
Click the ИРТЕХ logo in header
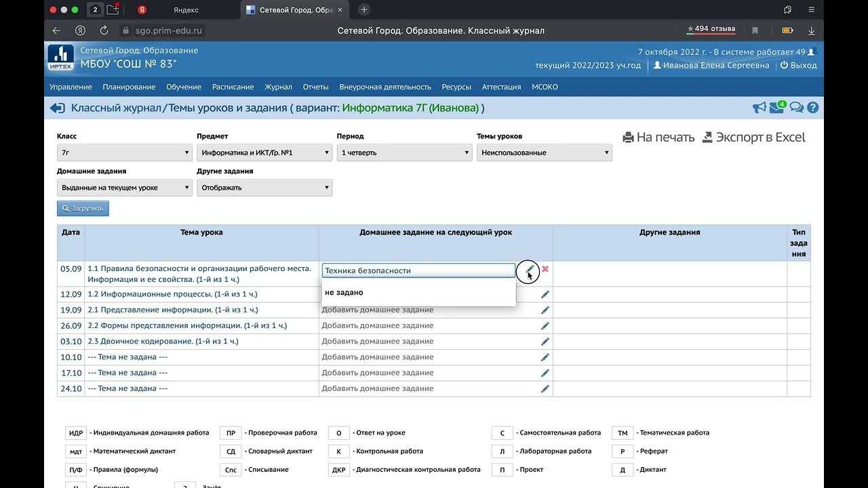pos(60,58)
